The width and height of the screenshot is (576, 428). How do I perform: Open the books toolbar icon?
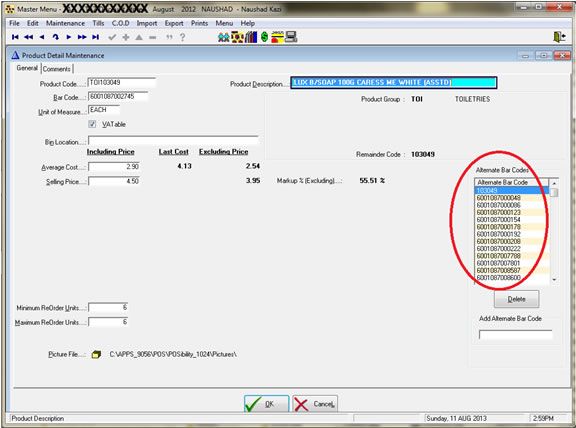251,37
